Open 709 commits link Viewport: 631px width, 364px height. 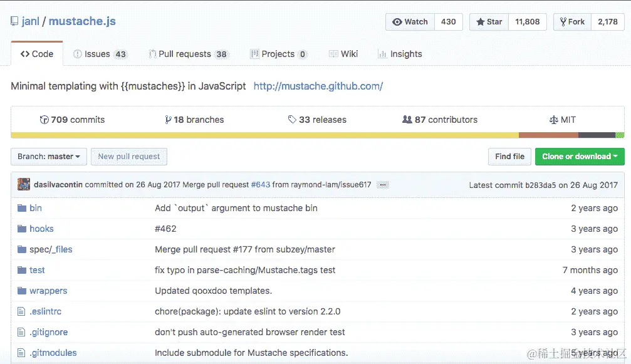point(73,120)
